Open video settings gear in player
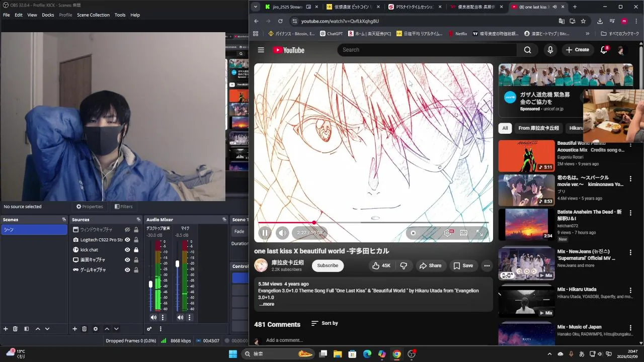Viewport: 644px width, 362px height. pyautogui.click(x=447, y=233)
